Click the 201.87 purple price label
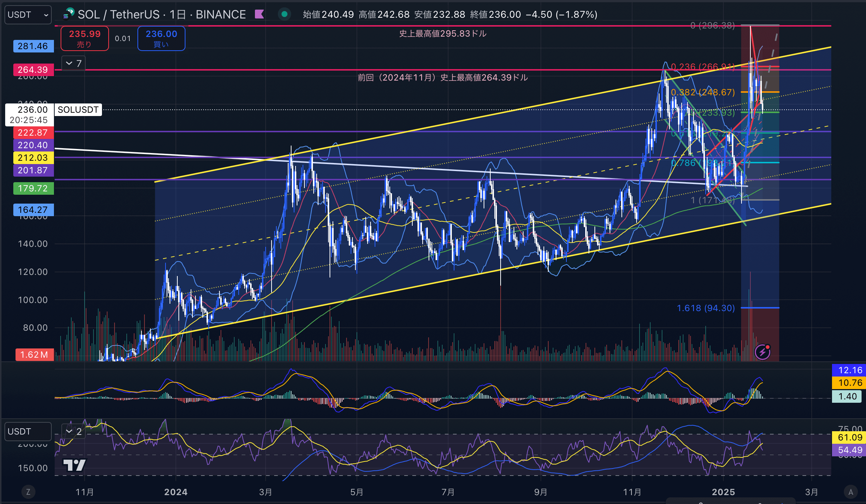866x504 pixels. pos(33,170)
